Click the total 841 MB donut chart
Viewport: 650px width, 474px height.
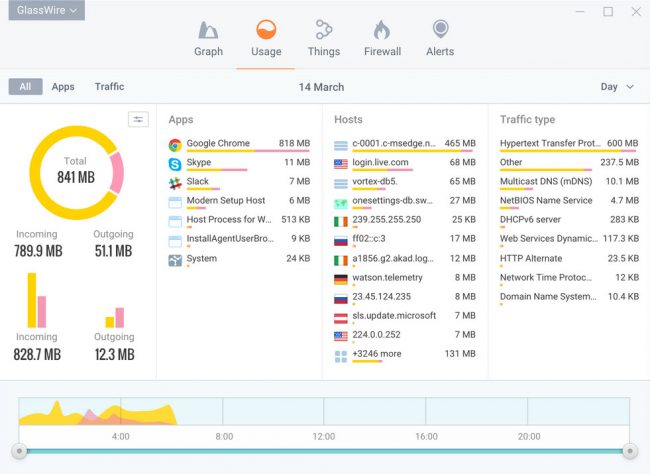[x=76, y=171]
